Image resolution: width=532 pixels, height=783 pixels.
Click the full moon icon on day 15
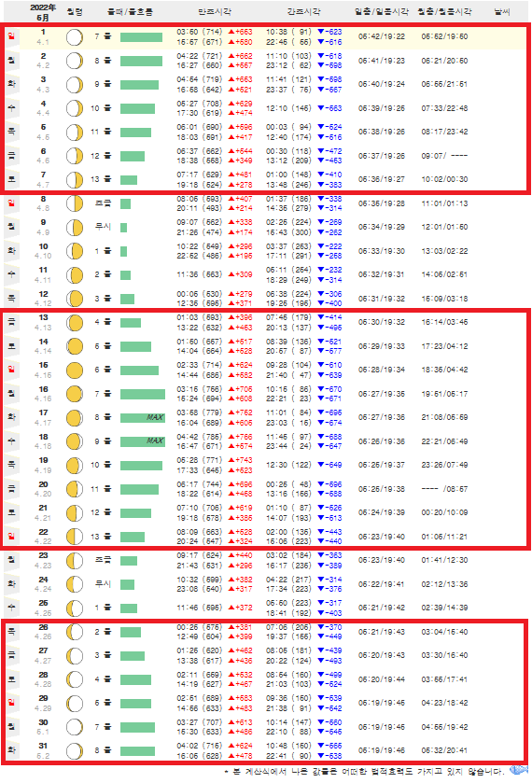point(75,370)
